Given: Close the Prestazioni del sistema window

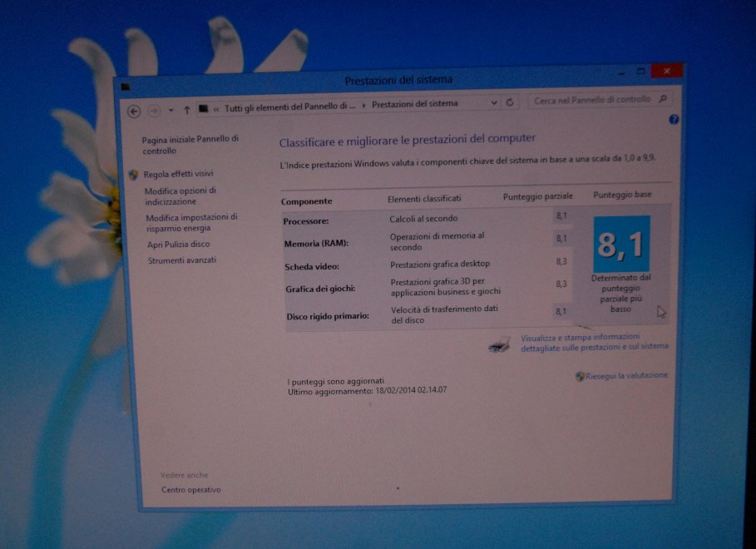Looking at the screenshot, I should tap(666, 71).
